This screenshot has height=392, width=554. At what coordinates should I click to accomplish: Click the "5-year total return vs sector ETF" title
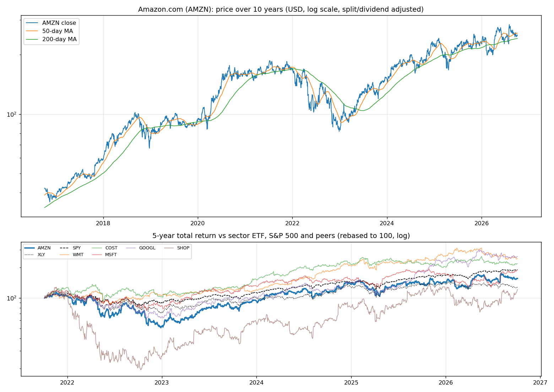tap(281, 236)
